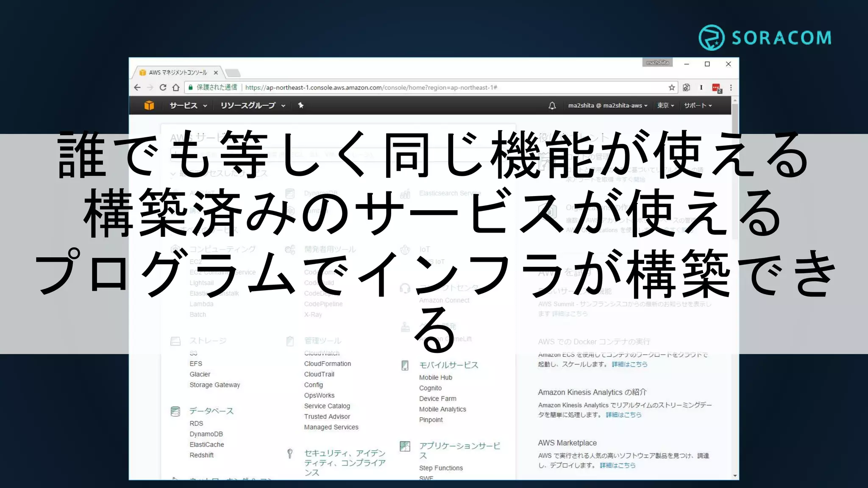Viewport: 868px width, 488px height.
Task: Open the Pinpoint link
Action: click(431, 420)
